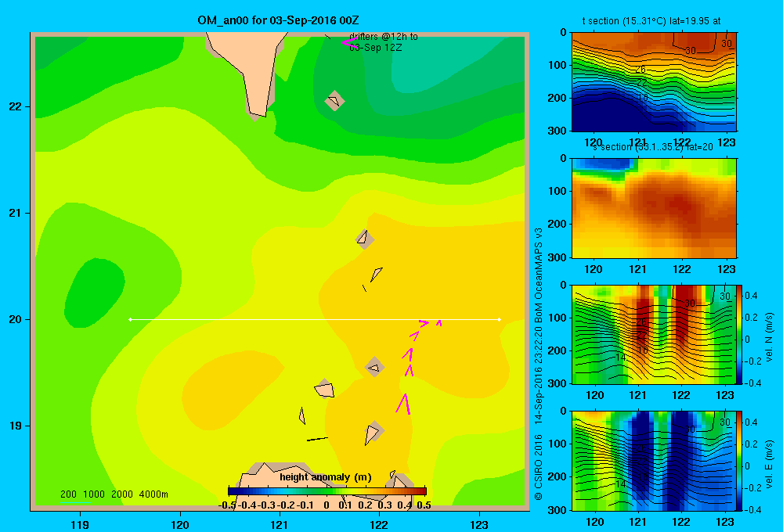Click the right endpoint of the white section line
The image size is (783, 532).
500,319
